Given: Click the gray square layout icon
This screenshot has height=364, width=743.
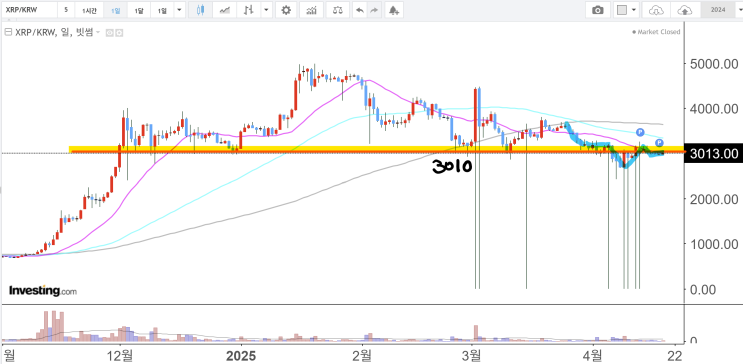Looking at the screenshot, I should click(623, 9).
